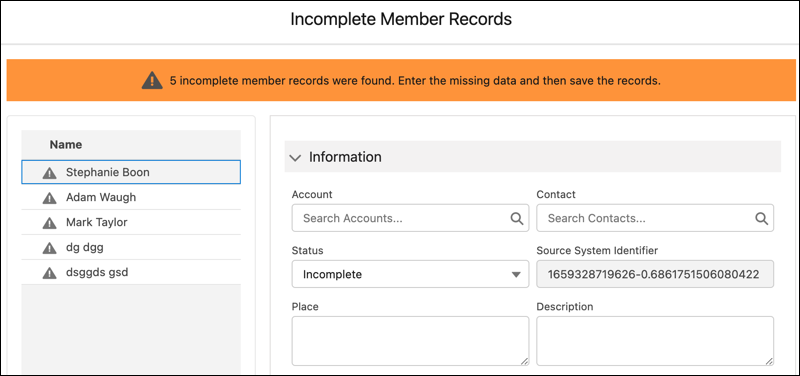800x376 pixels.
Task: Select Mark Taylor record name
Action: (x=96, y=222)
